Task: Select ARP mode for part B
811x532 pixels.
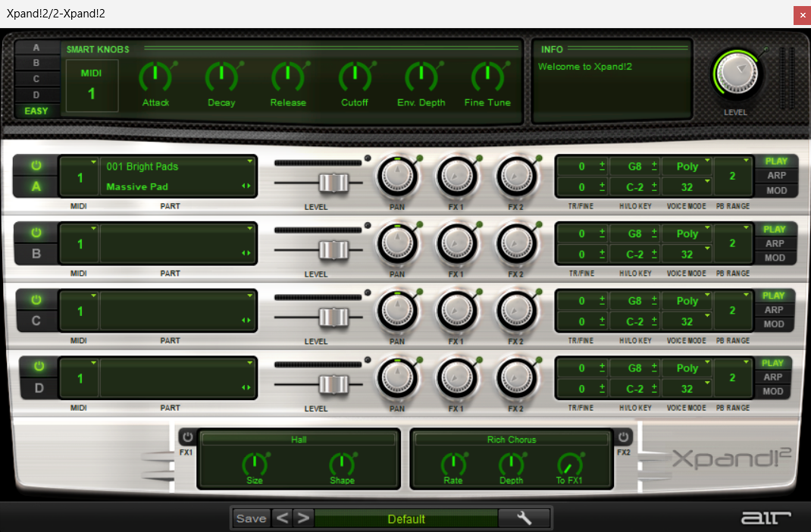Action: pyautogui.click(x=775, y=243)
